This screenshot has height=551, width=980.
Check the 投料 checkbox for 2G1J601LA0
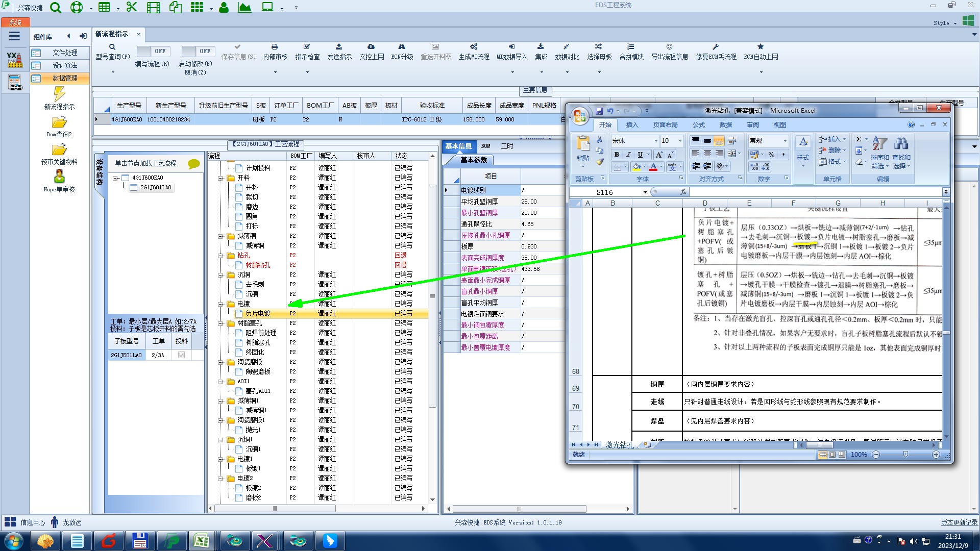coord(181,355)
